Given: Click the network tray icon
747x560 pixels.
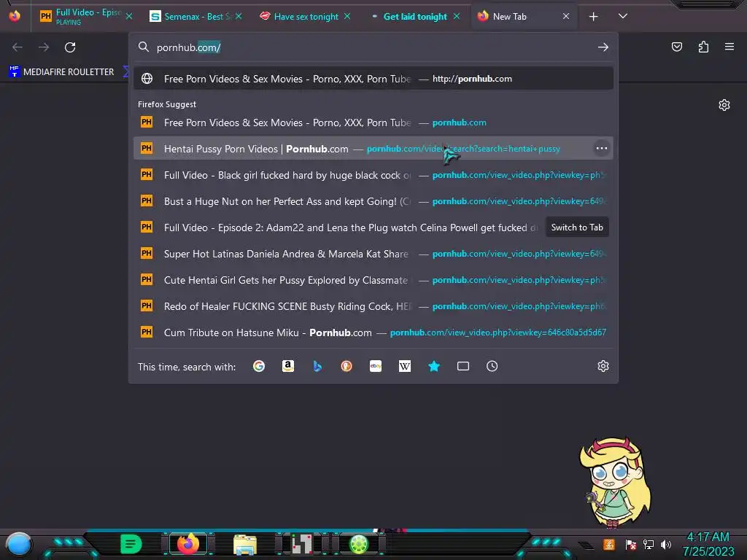Looking at the screenshot, I should 649,544.
